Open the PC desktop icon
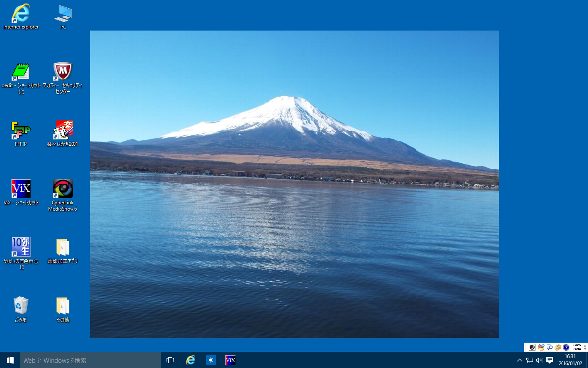Viewport: 588px width, 368px height. 63,17
